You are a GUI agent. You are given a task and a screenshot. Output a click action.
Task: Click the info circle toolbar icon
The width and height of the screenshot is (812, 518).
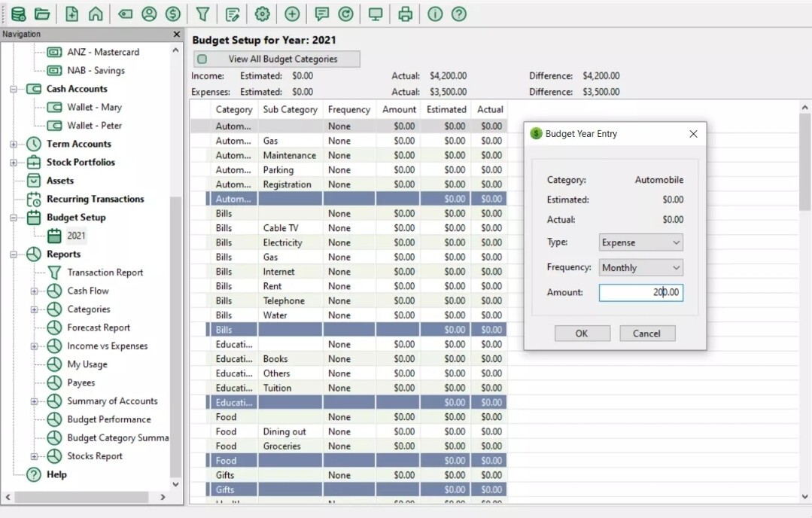(435, 14)
